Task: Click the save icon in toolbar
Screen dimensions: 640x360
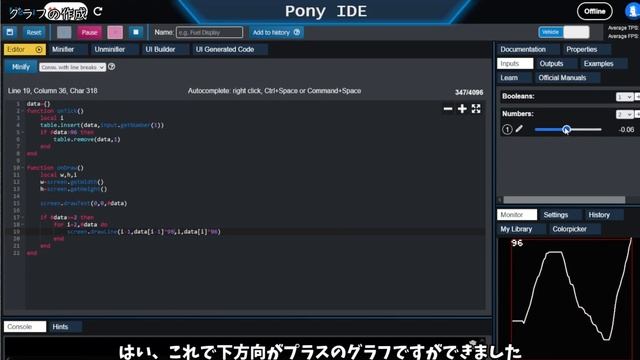Action: [10, 32]
